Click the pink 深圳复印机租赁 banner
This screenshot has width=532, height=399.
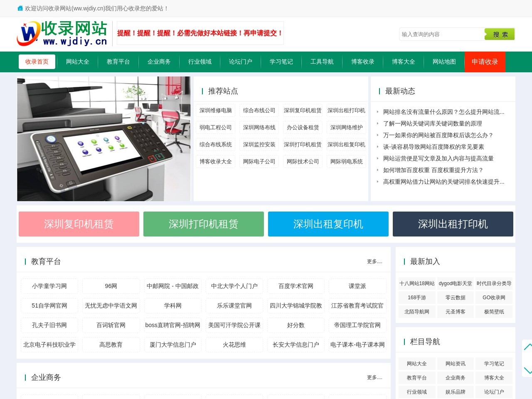point(79,224)
